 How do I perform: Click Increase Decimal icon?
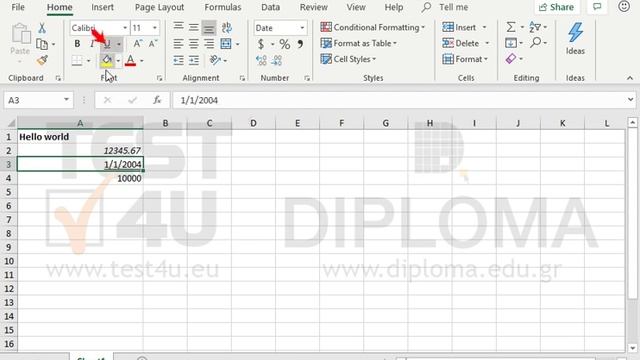(261, 60)
